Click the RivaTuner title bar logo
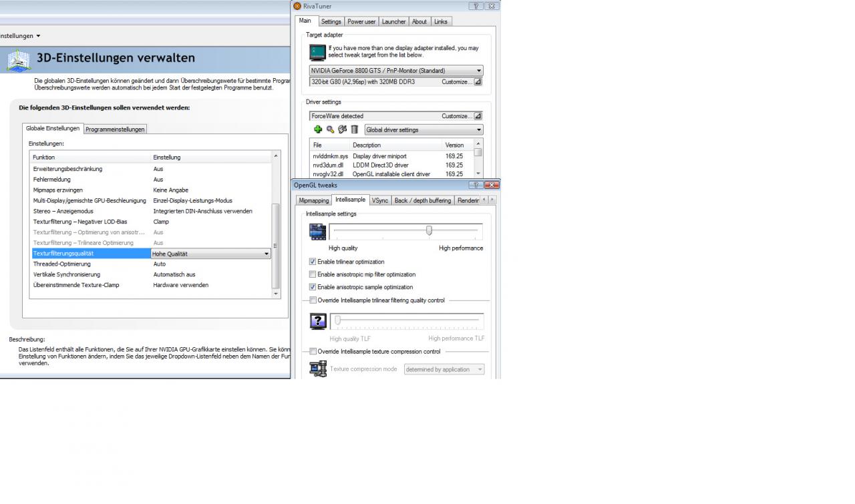Viewport: 855px width, 504px height. 297,5
